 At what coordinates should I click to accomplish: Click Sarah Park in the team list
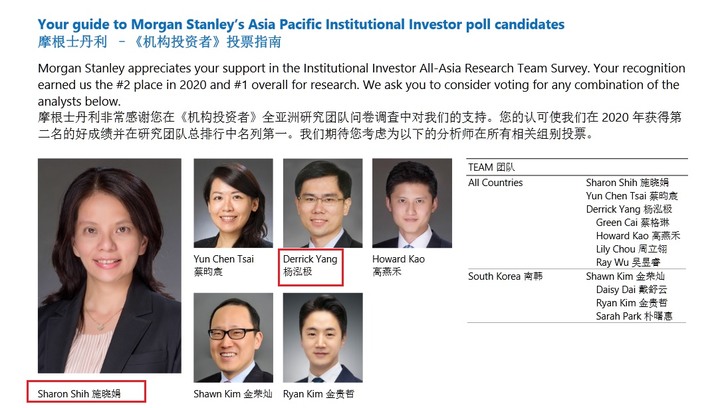(x=634, y=316)
